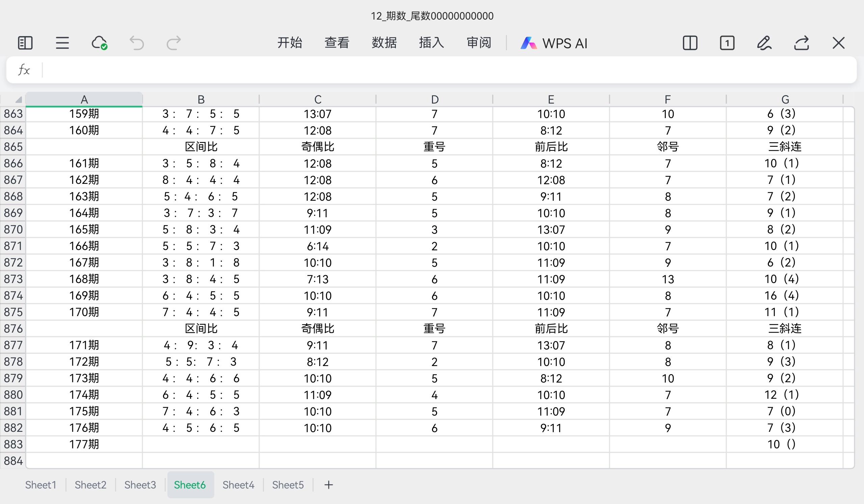Viewport: 864px width, 504px height.
Task: Select column C header
Action: 318,100
